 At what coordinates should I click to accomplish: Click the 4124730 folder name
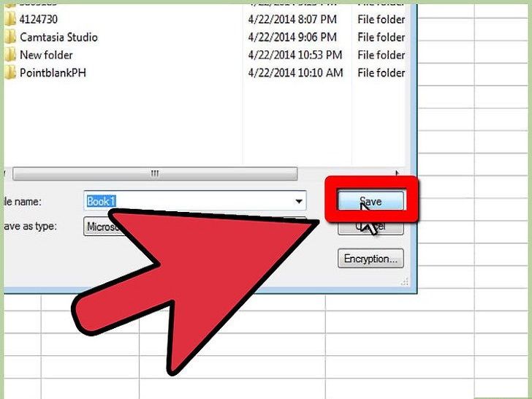(38, 19)
